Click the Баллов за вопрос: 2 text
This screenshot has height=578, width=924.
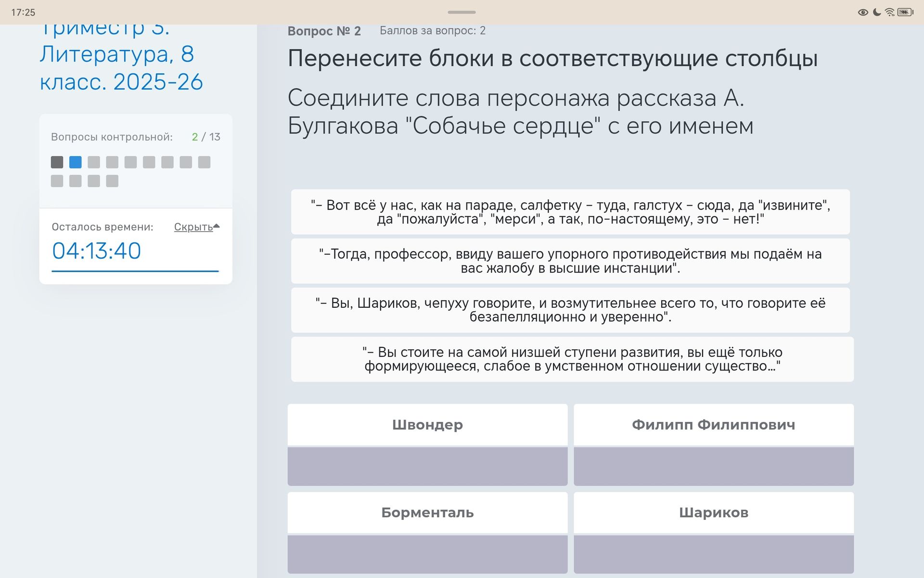[x=433, y=31]
